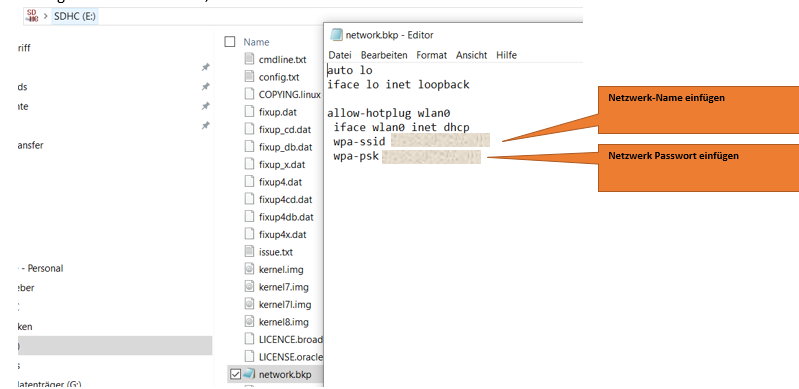799x389 pixels.
Task: Select the cmdline.txt file icon
Action: pos(249,59)
